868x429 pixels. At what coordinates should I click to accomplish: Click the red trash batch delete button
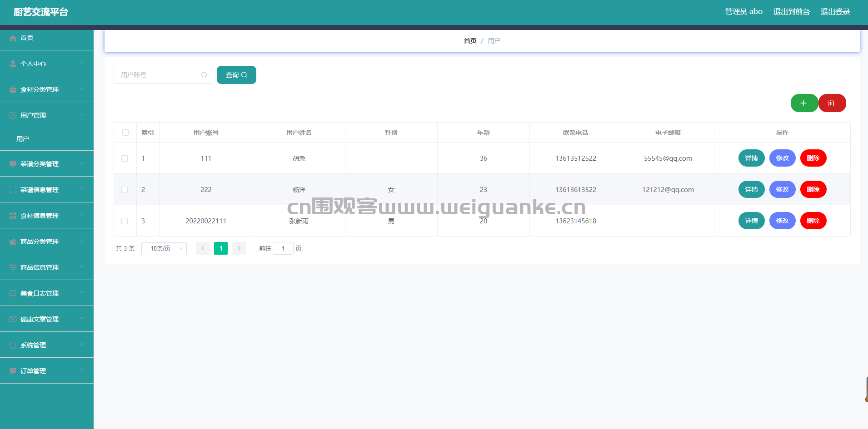[x=832, y=103]
